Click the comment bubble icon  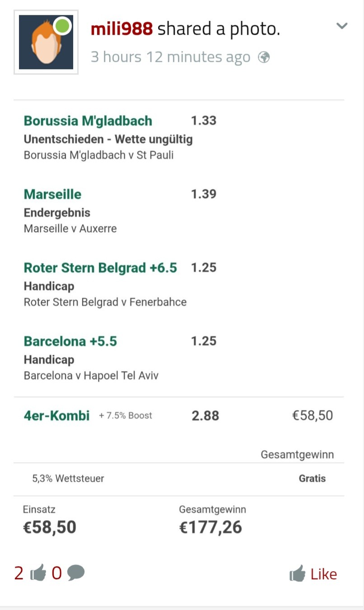pyautogui.click(x=75, y=573)
